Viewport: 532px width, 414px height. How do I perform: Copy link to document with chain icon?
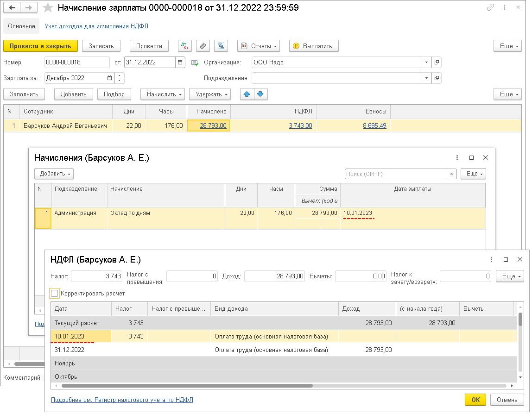pyautogui.click(x=490, y=7)
